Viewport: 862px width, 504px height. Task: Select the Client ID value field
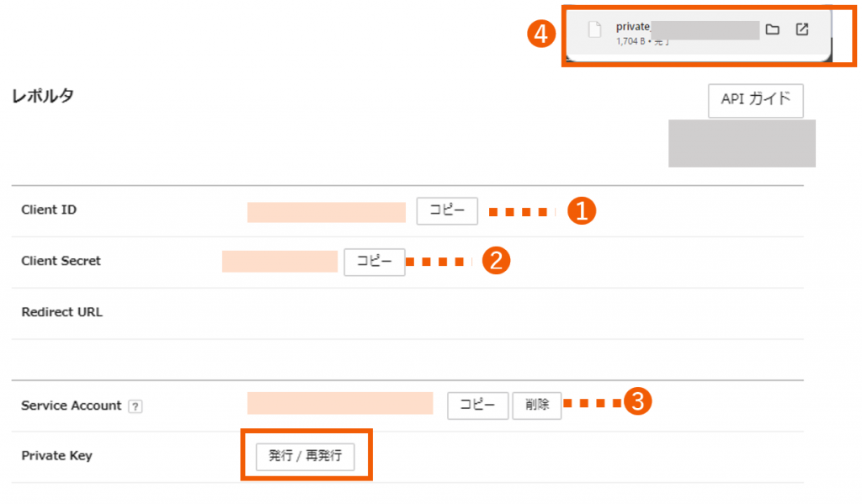(327, 212)
